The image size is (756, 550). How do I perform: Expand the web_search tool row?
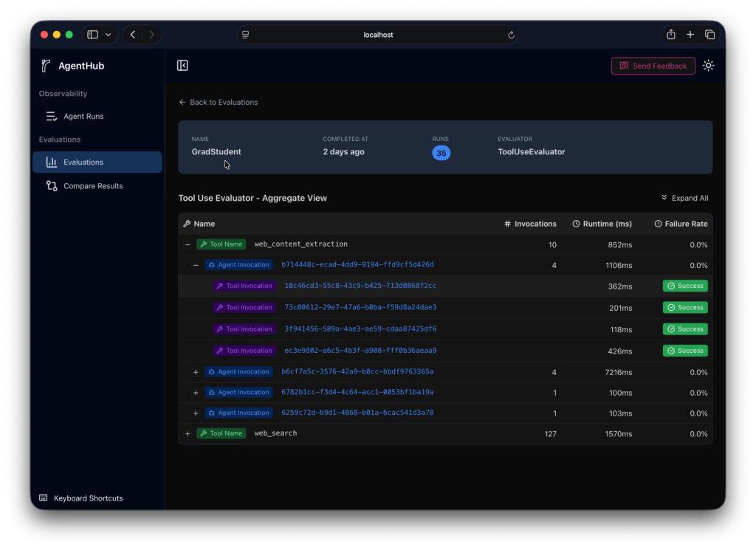click(x=188, y=433)
